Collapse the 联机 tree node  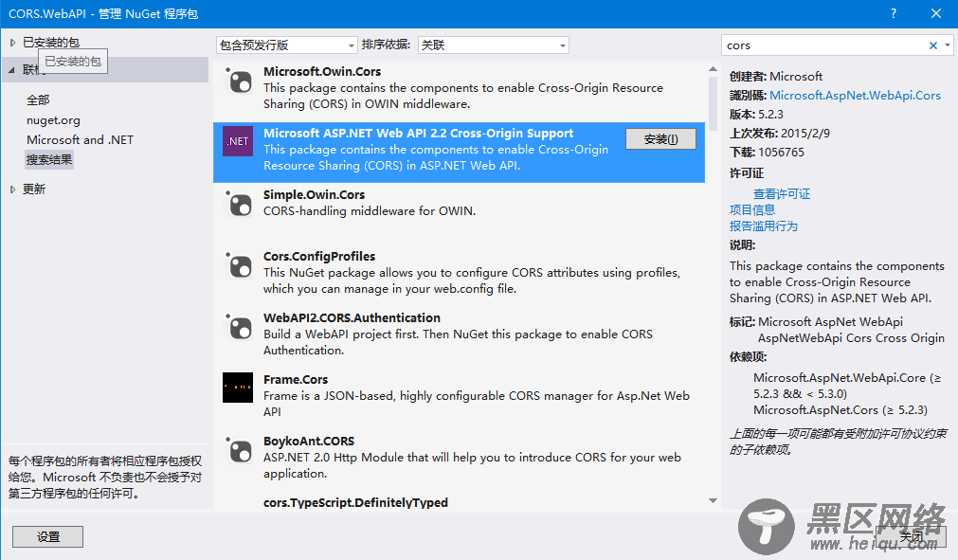point(12,70)
